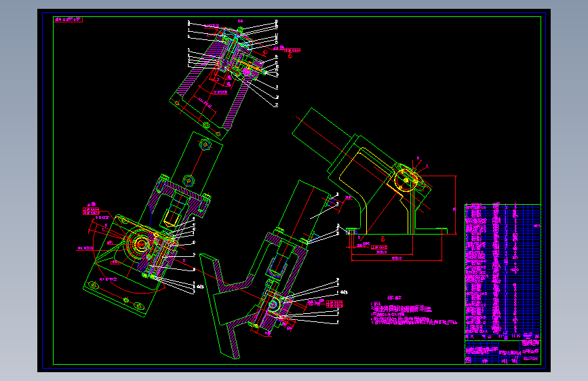Select the concentric red circles in lower-left view
The width and height of the screenshot is (588, 381).
140,245
